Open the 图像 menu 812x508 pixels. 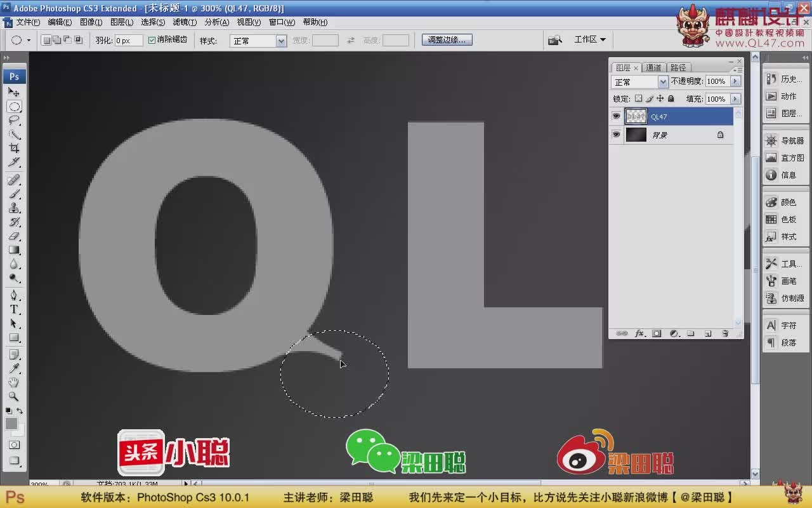tap(91, 22)
